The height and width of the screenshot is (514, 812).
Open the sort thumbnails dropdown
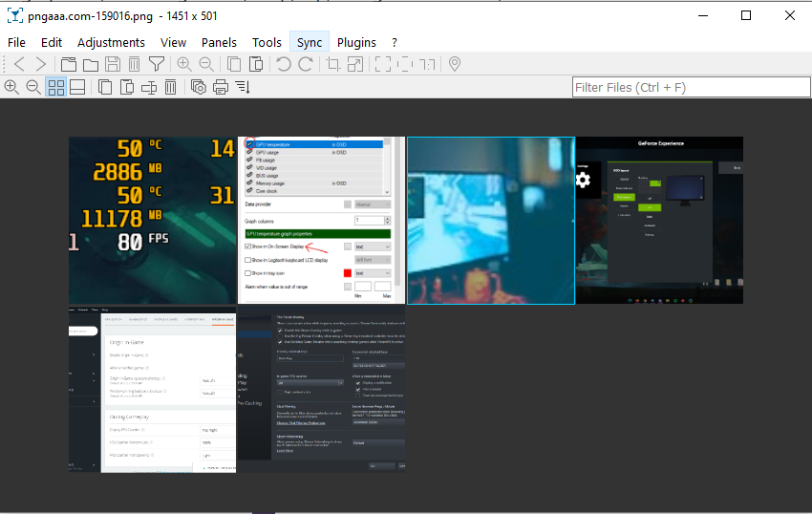243,87
